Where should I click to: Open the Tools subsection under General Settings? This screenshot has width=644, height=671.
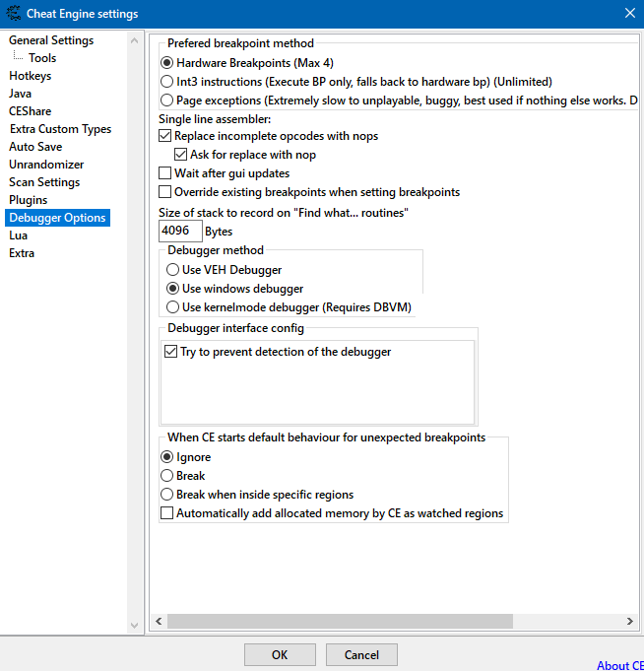tap(42, 58)
